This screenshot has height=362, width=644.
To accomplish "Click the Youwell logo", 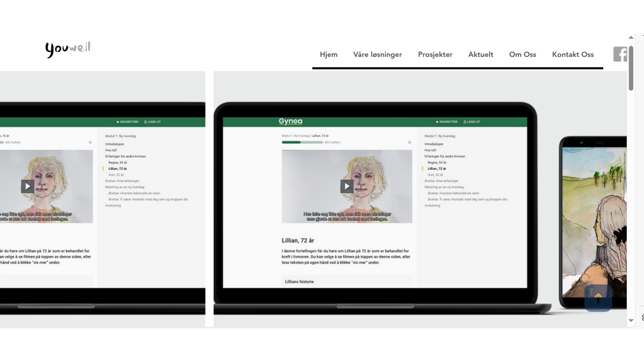I will 68,49.
